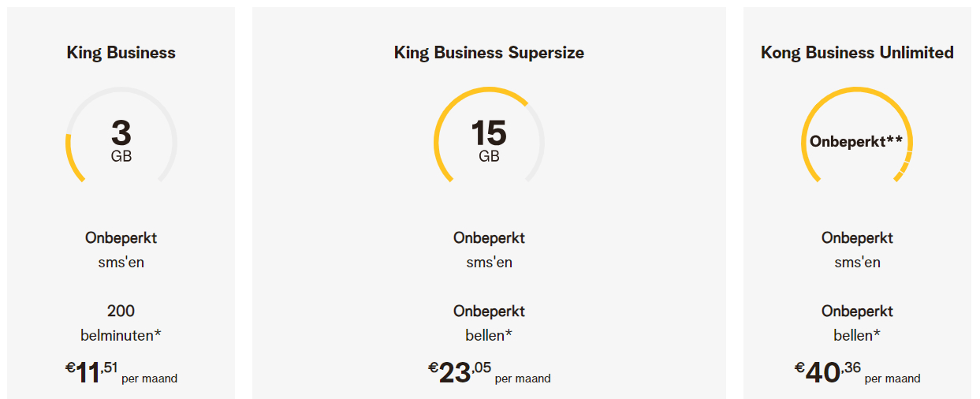Click the 15 number inside the gauge
Viewport: 980px width, 399px height.
pyautogui.click(x=489, y=133)
